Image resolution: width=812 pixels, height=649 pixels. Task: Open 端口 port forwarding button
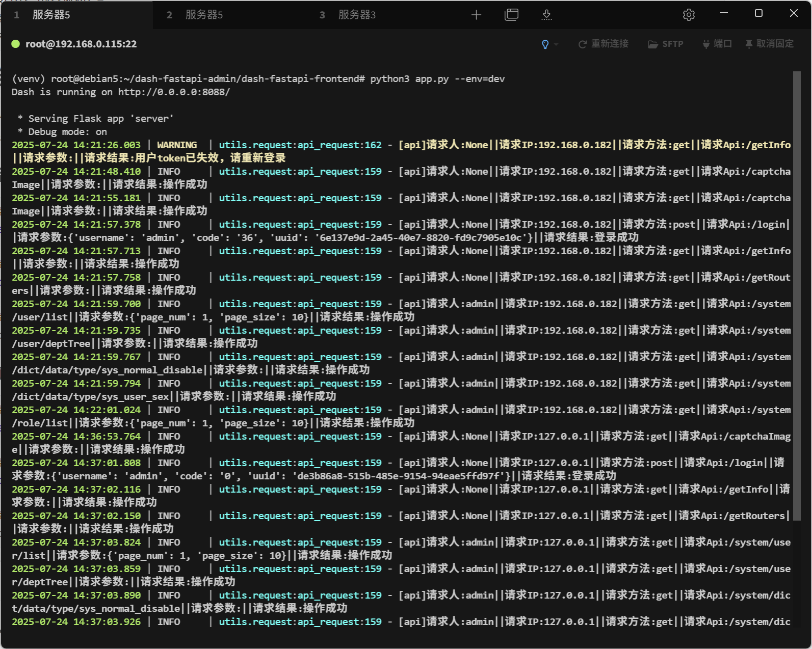click(717, 44)
